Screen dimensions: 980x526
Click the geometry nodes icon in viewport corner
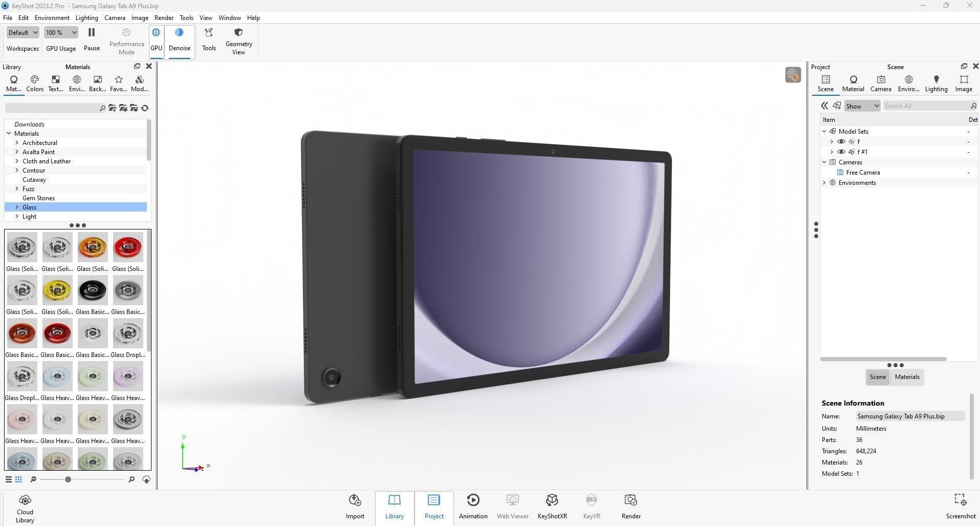point(793,75)
